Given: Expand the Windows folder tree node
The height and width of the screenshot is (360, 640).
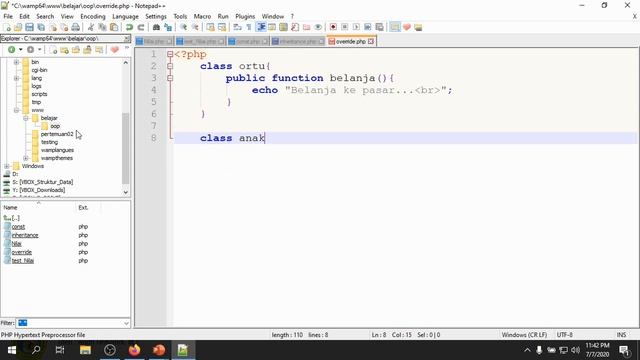Looking at the screenshot, I should point(7,166).
